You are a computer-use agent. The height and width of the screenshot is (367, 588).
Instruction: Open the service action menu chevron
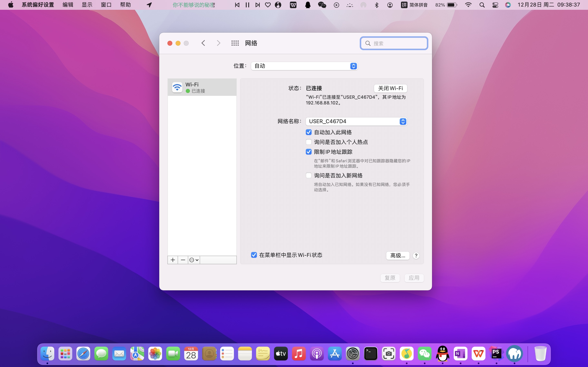click(x=194, y=260)
